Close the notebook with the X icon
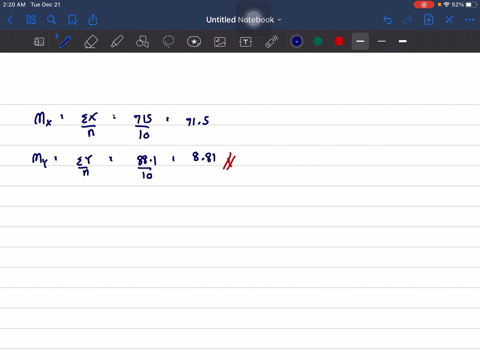Viewport: 480px width, 360px height. pyautogui.click(x=449, y=20)
